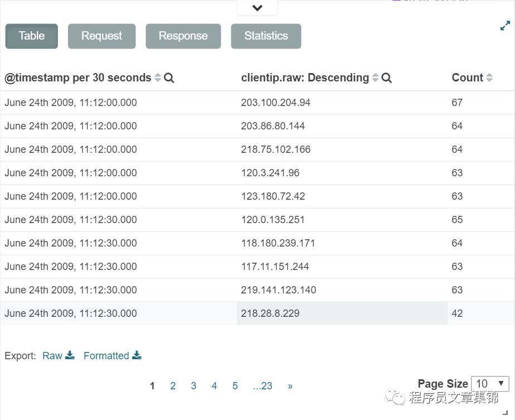Jump to last page 23
Viewport: 515px width, 420px height.
click(263, 386)
